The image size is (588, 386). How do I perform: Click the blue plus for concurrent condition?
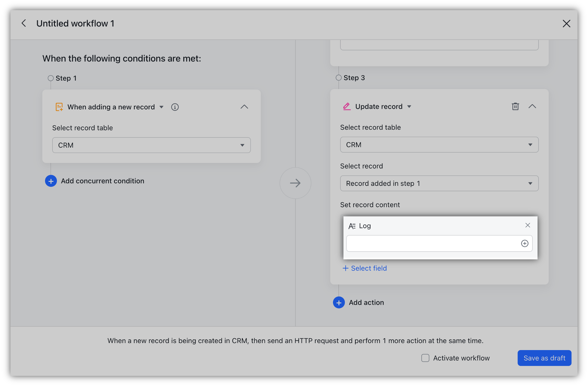[51, 181]
